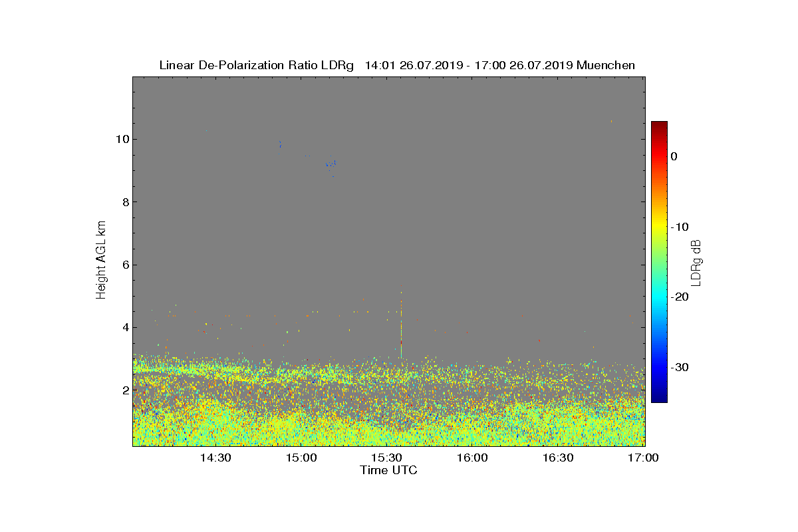Screen dimensions: 798x532
Task: Click the 14:30 time tick label
Action: click(x=215, y=458)
